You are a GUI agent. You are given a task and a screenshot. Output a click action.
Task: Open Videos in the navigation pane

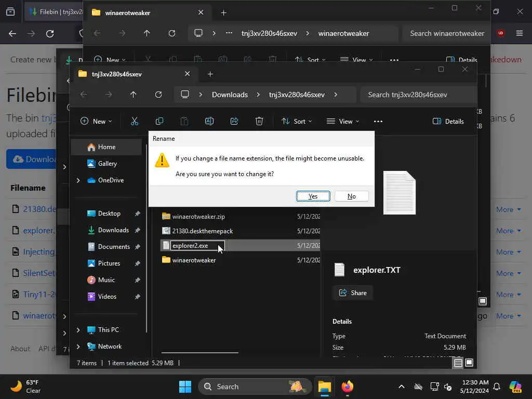coord(107,297)
